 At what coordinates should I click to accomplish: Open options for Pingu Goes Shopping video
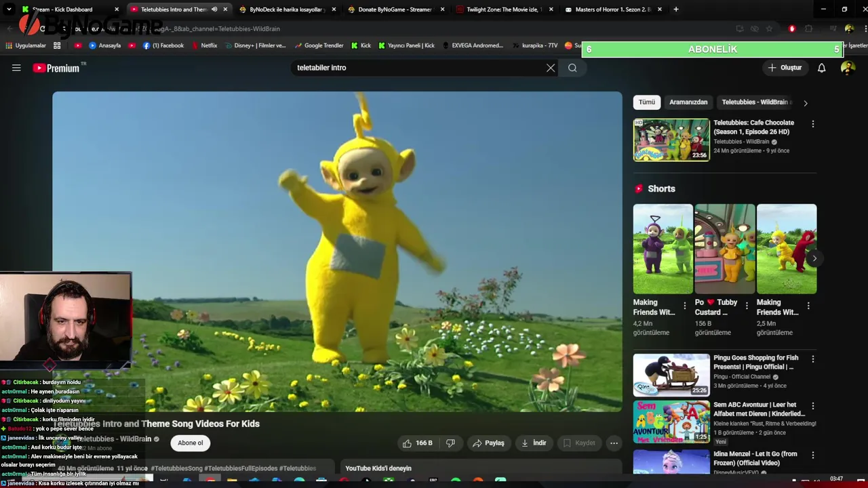(x=812, y=359)
